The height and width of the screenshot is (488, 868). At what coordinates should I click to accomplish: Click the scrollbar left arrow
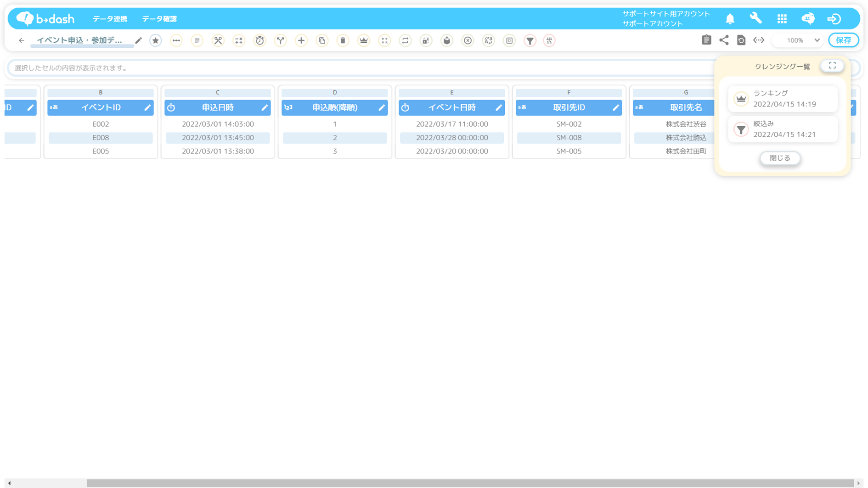tap(9, 483)
